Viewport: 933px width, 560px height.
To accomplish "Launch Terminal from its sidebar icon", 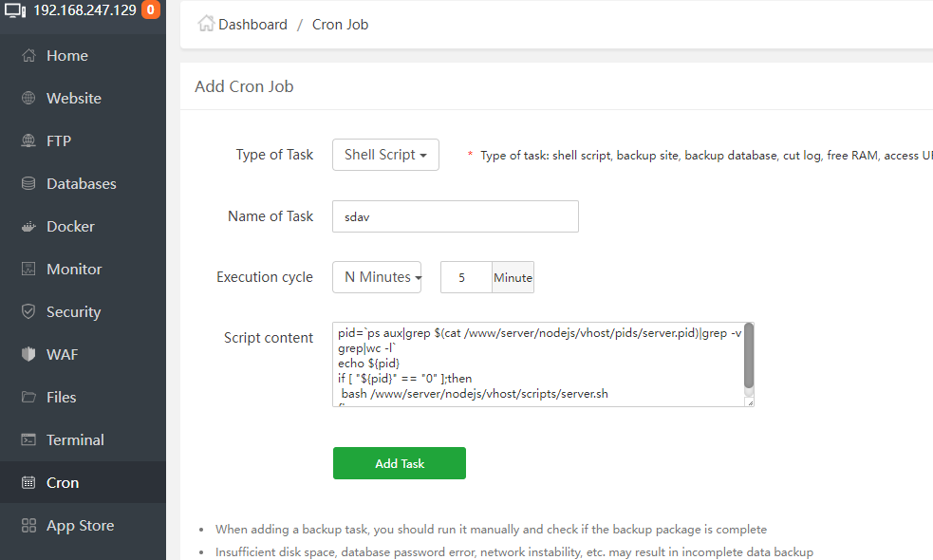I will click(28, 440).
